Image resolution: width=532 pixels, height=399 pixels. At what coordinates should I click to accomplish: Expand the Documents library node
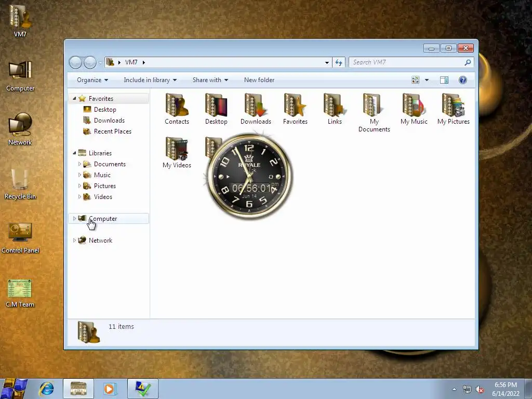(79, 164)
